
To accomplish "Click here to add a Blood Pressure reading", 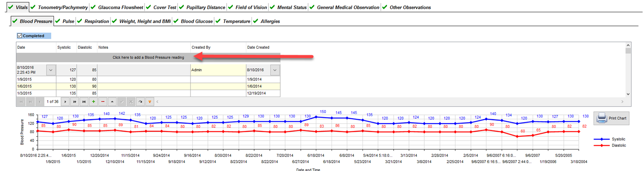I will [x=148, y=57].
